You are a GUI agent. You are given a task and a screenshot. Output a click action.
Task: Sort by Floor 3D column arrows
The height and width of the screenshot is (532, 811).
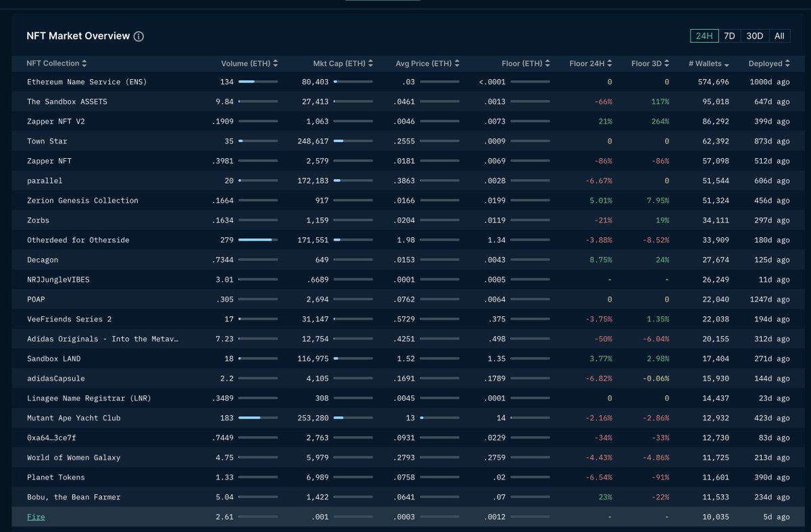(668, 64)
